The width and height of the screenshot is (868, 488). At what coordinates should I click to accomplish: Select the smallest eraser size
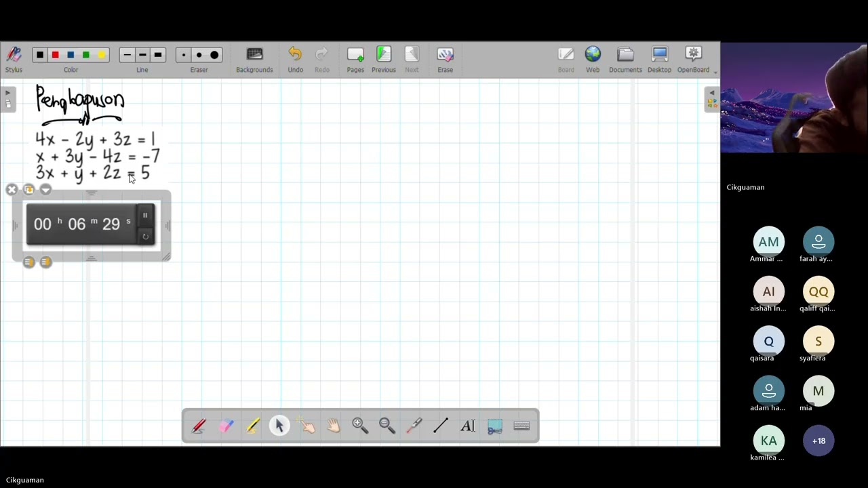(x=184, y=55)
